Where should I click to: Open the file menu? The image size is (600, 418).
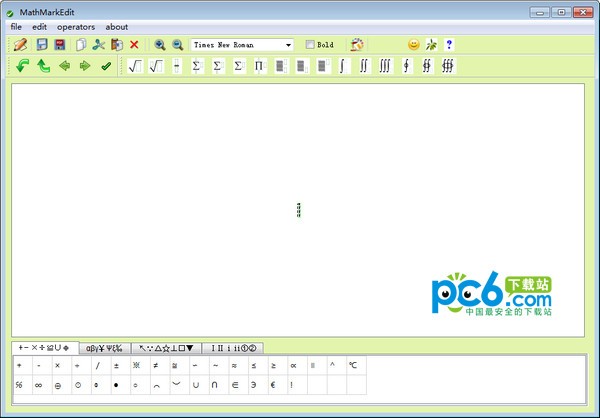(16, 26)
